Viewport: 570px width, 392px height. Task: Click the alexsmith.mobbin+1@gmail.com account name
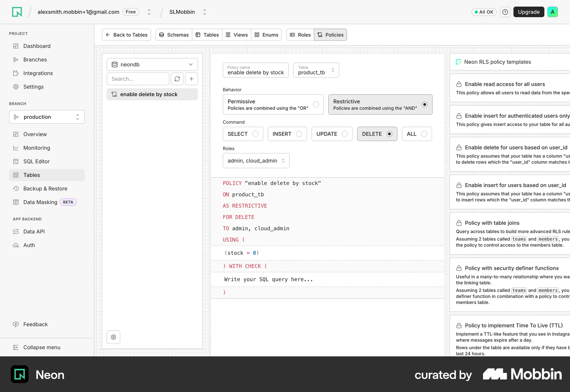pos(78,12)
